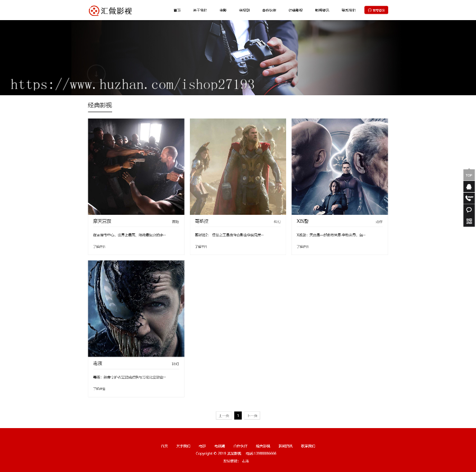476x472 pixels.
Task: Click the X战警 movie title
Action: (303, 221)
